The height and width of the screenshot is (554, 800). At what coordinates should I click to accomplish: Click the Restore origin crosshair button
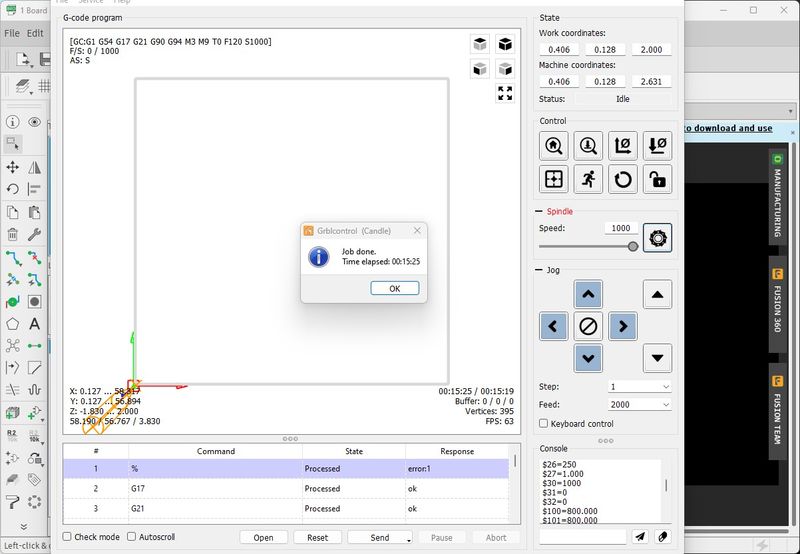coord(554,179)
